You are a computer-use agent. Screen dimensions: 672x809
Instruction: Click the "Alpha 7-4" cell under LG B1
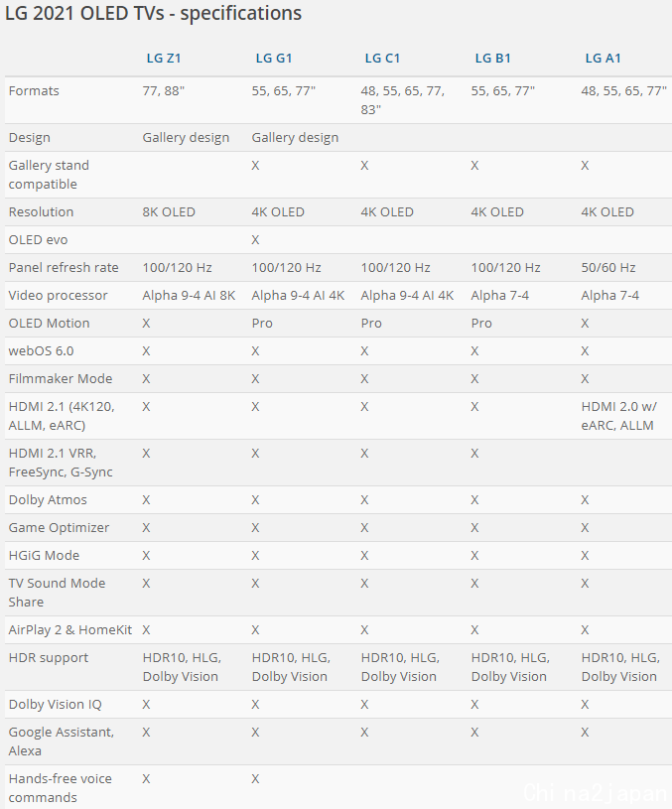point(499,296)
